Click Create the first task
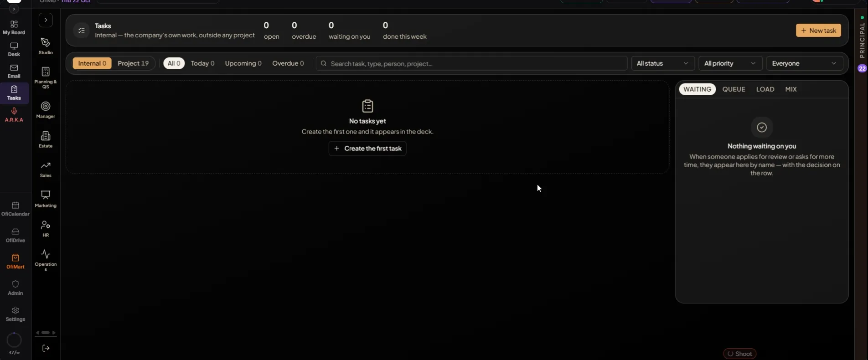 (367, 149)
